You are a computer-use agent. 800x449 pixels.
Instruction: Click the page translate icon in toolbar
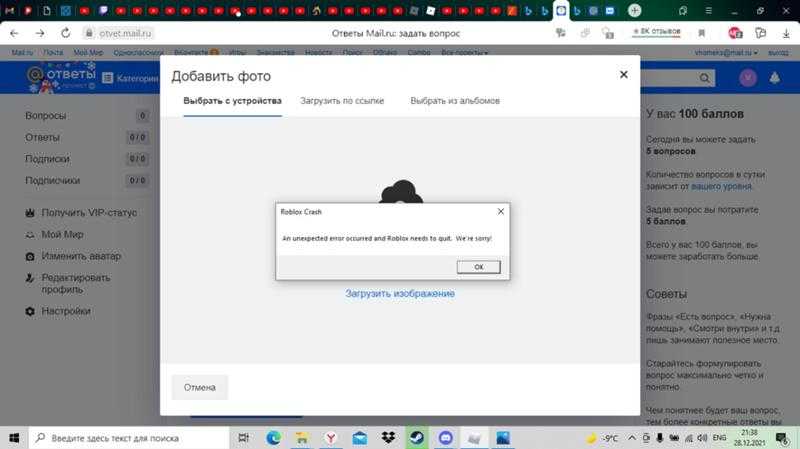click(561, 33)
